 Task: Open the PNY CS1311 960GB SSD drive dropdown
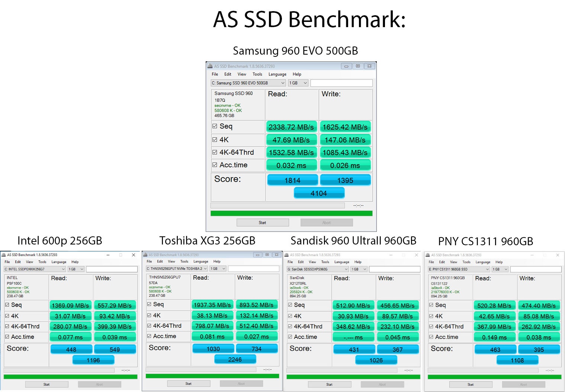[459, 269]
